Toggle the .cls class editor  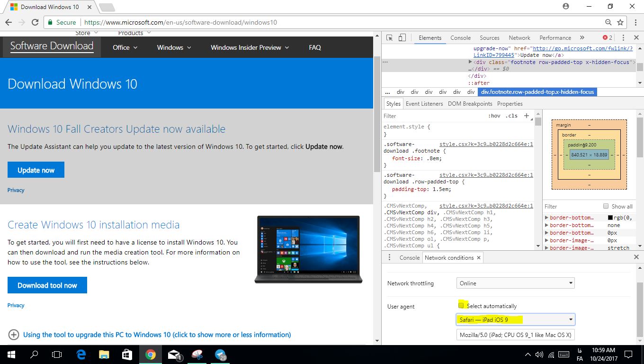point(511,116)
